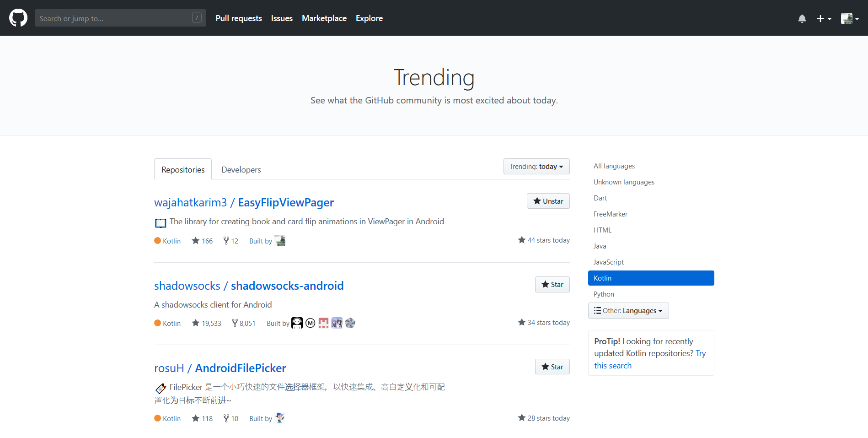868x438 pixels.
Task: Open the shadowsocks / shadowsocks-android repository link
Action: point(249,286)
